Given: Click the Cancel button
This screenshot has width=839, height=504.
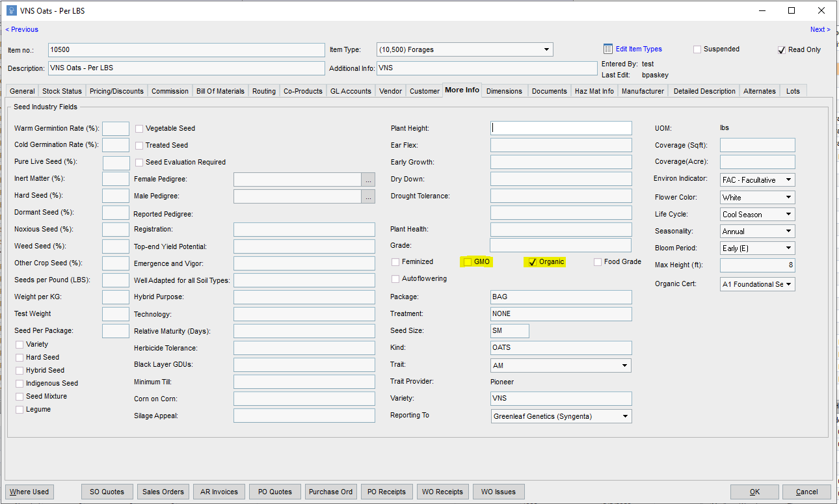Looking at the screenshot, I should pos(806,492).
